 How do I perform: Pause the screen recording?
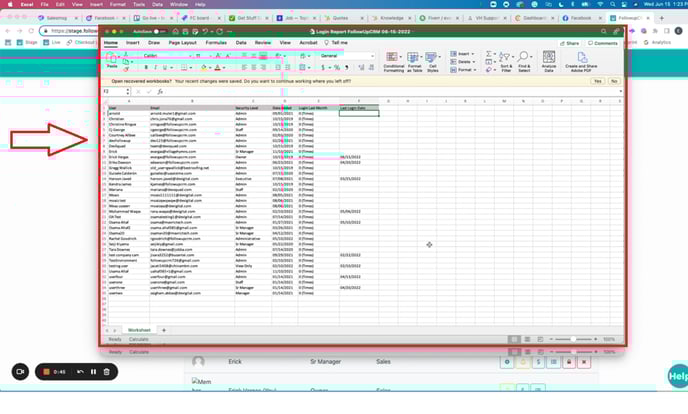pyautogui.click(x=93, y=372)
